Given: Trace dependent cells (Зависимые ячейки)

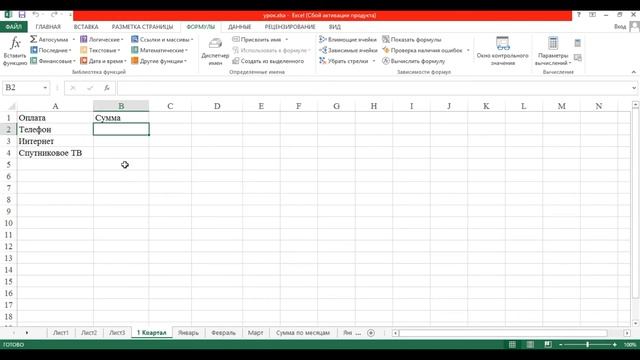Looking at the screenshot, I should 348,50.
